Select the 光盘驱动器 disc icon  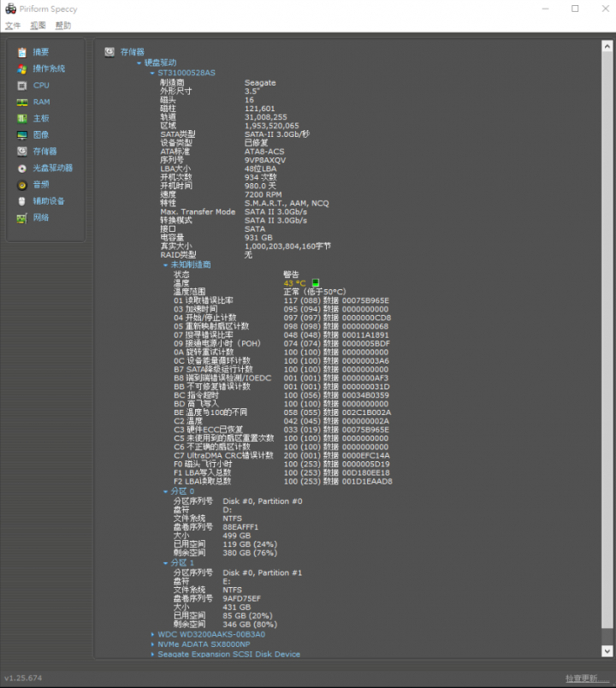pyautogui.click(x=22, y=168)
